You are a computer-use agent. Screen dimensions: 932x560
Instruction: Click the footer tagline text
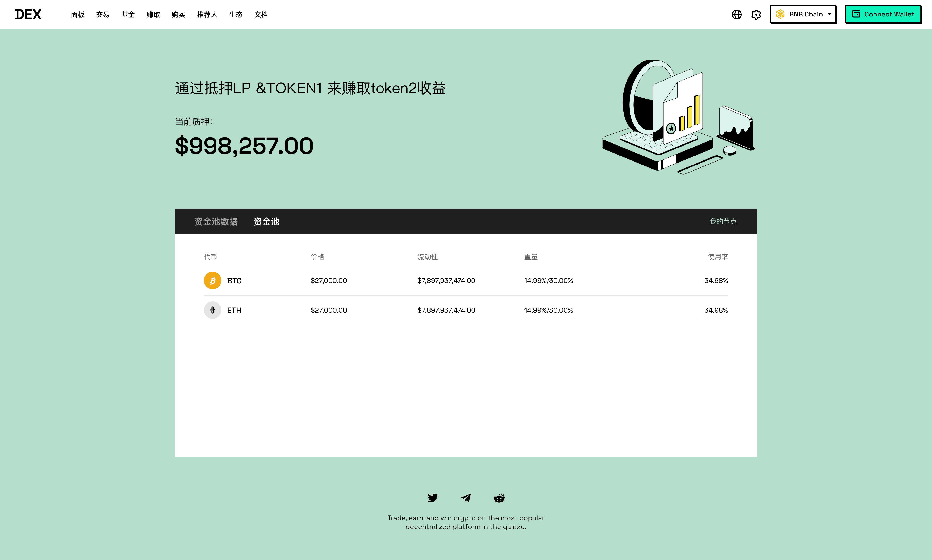point(466,522)
